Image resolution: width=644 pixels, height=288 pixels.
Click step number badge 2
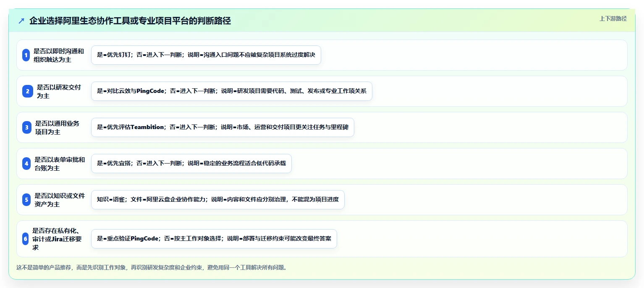tap(28, 91)
